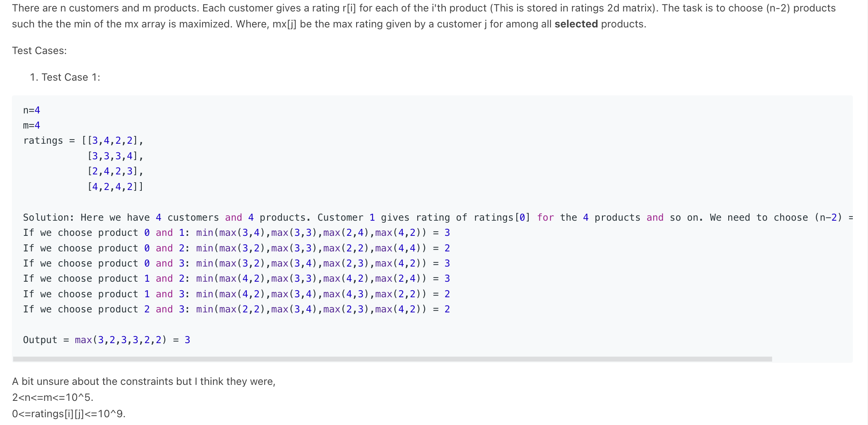
Task: Click the sentence "A bit unsure about the constraints"
Action: (144, 382)
